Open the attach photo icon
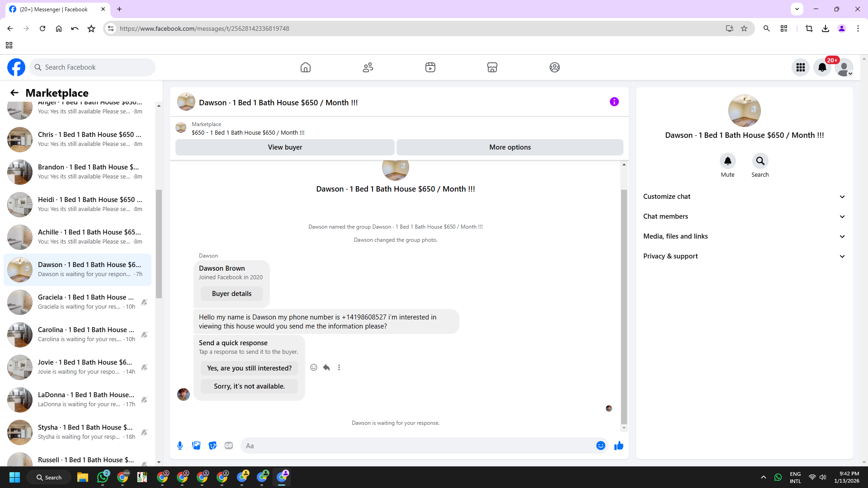The height and width of the screenshot is (488, 868). (x=196, y=446)
